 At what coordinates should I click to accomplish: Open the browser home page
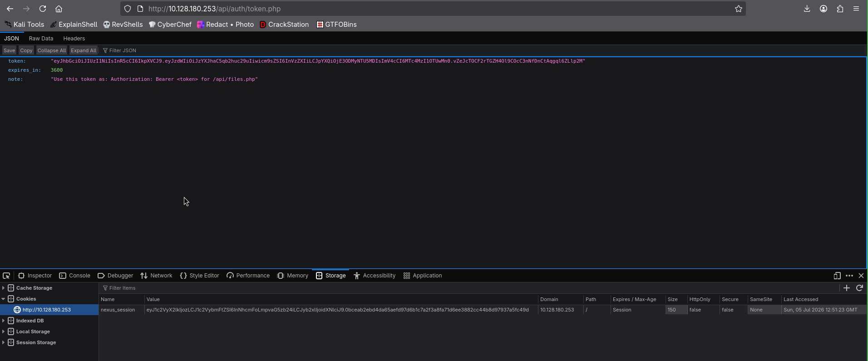[59, 9]
